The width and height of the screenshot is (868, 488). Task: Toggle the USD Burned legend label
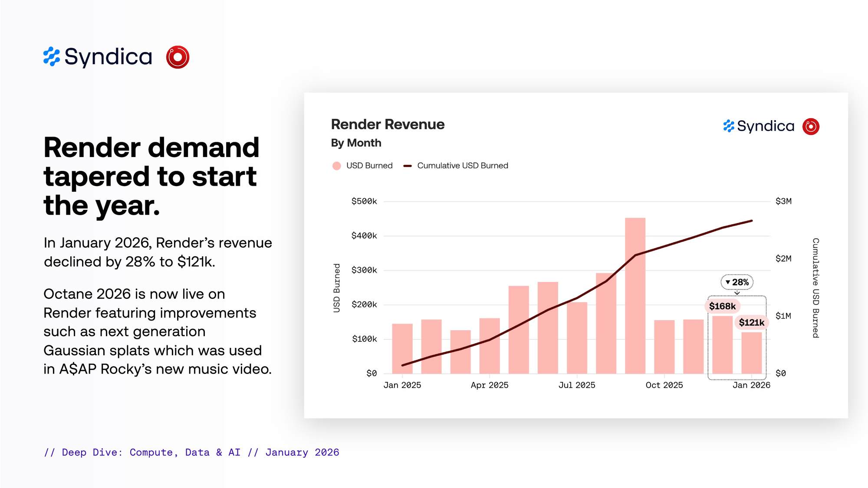click(x=369, y=166)
